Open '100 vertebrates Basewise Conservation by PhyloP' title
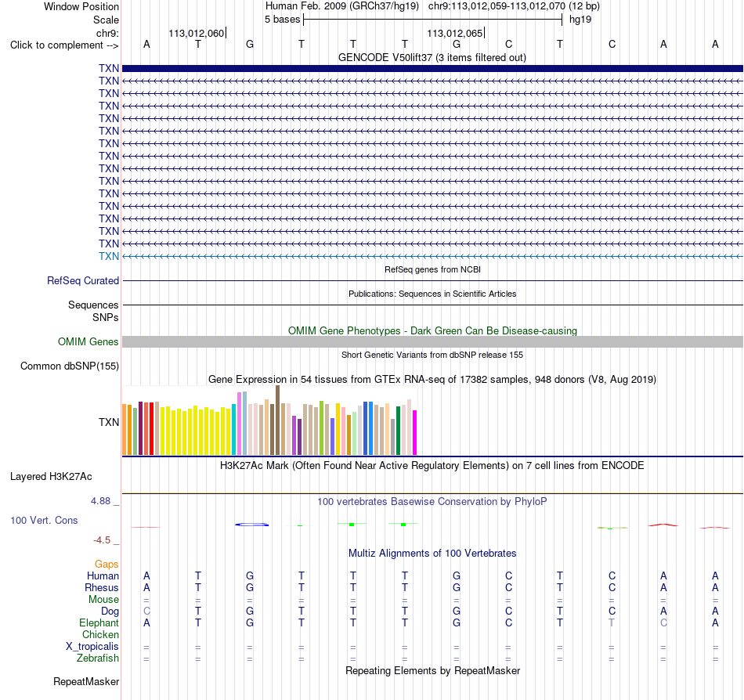This screenshot has height=700, width=744. pos(432,501)
